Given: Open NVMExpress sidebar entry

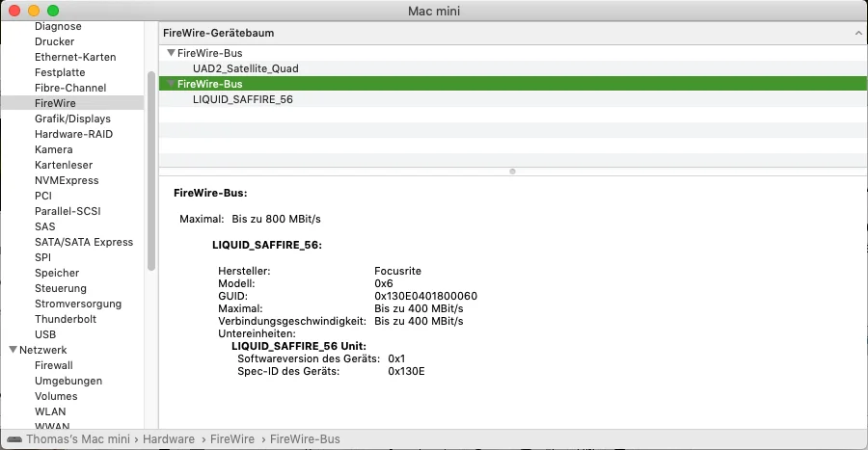Looking at the screenshot, I should pos(67,181).
